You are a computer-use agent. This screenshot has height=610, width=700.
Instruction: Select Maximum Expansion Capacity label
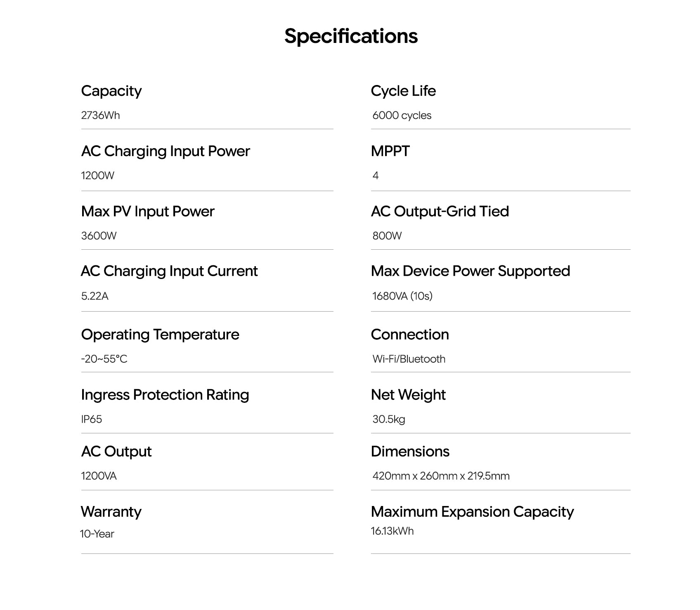[472, 512]
